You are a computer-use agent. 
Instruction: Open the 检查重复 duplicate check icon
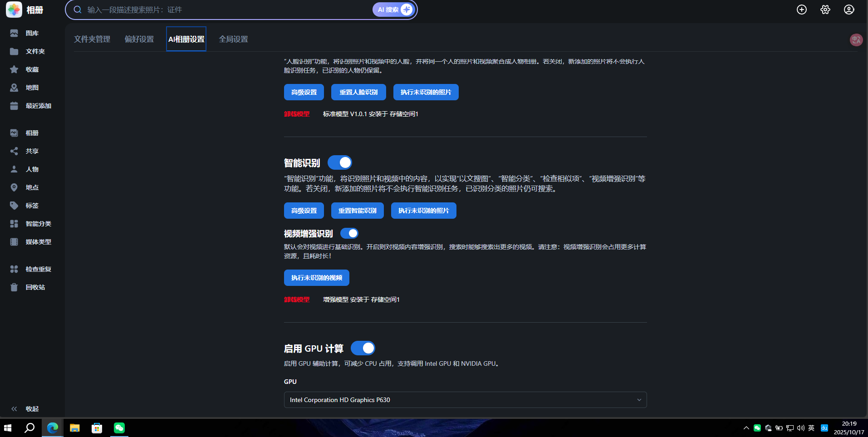14,269
